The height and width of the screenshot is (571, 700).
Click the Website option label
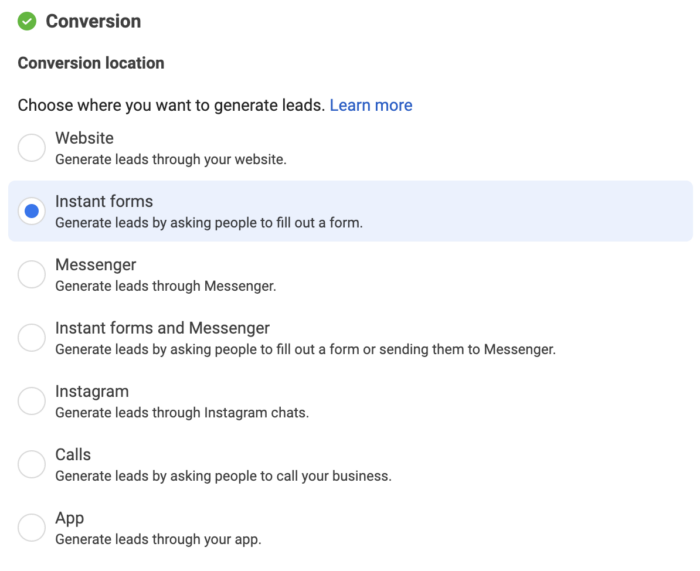[x=84, y=138]
